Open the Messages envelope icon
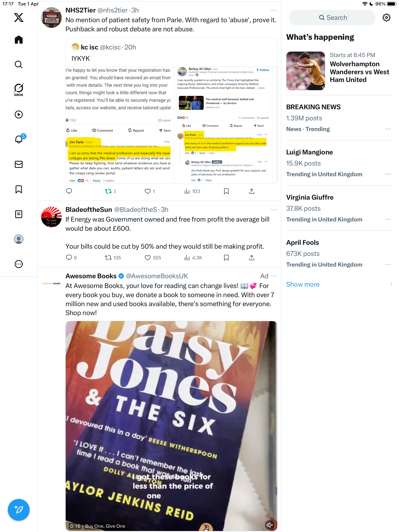This screenshot has width=399, height=532. [19, 164]
